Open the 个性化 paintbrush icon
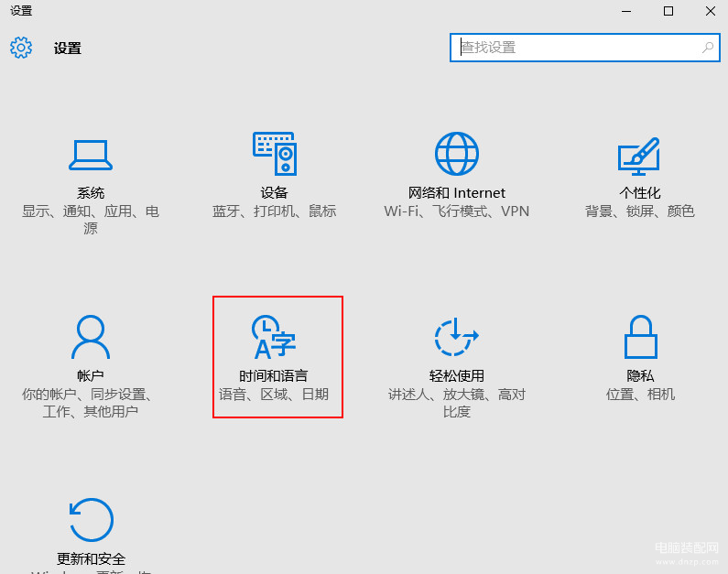The image size is (728, 574). pos(639,156)
